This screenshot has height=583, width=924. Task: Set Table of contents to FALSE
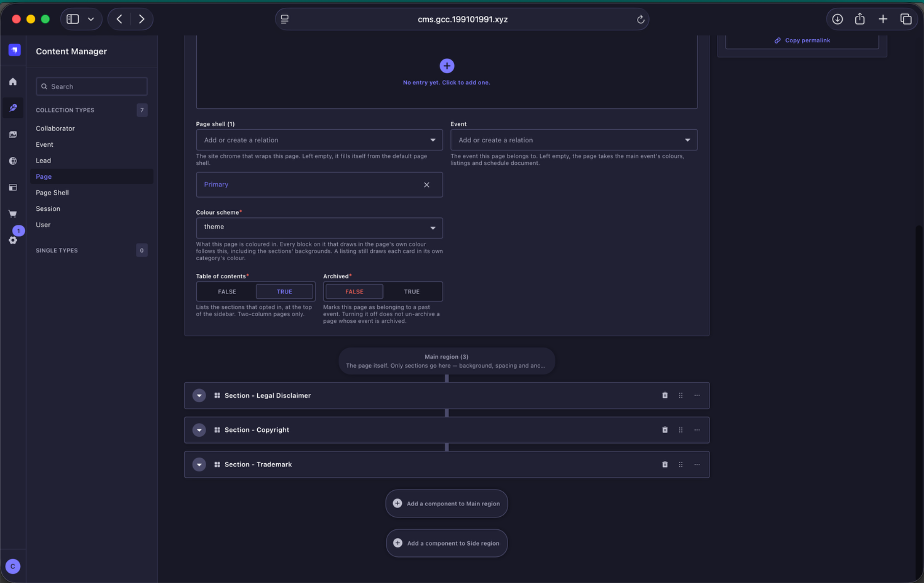227,292
